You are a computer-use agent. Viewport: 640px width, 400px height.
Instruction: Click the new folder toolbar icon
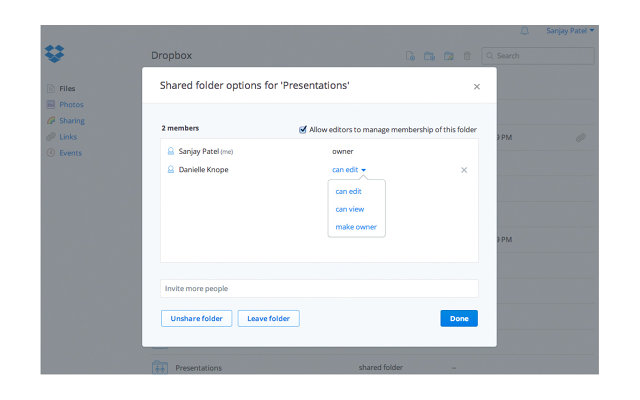coord(429,56)
